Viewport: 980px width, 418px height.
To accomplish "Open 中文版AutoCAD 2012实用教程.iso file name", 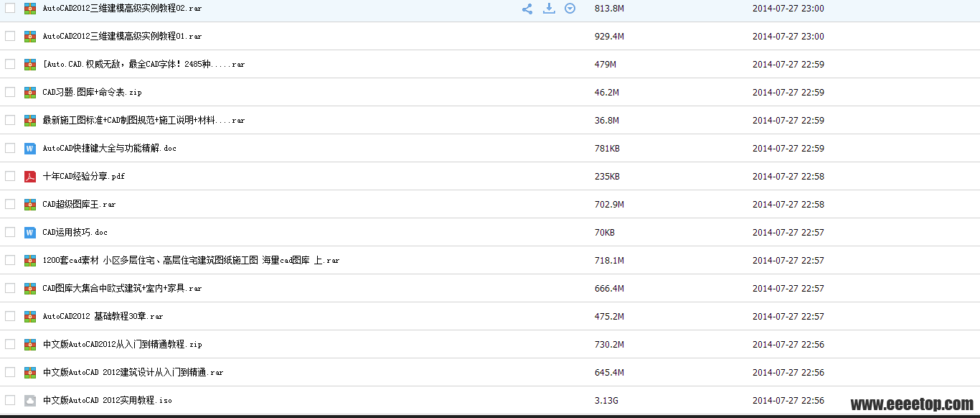I will [107, 401].
